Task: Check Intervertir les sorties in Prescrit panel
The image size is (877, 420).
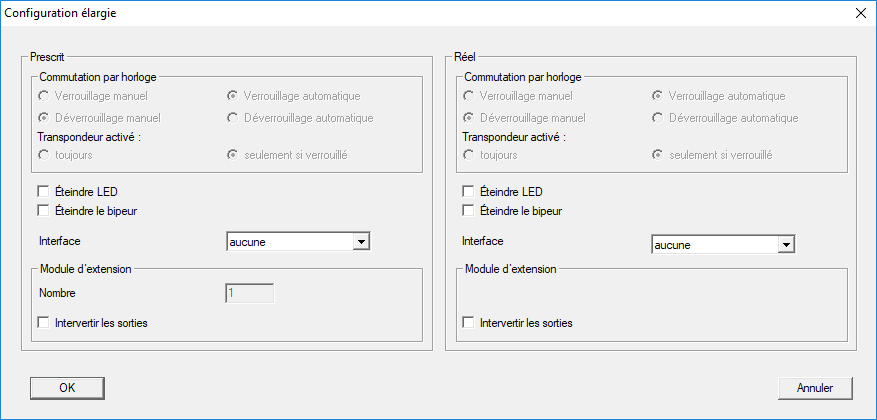Action: click(43, 323)
